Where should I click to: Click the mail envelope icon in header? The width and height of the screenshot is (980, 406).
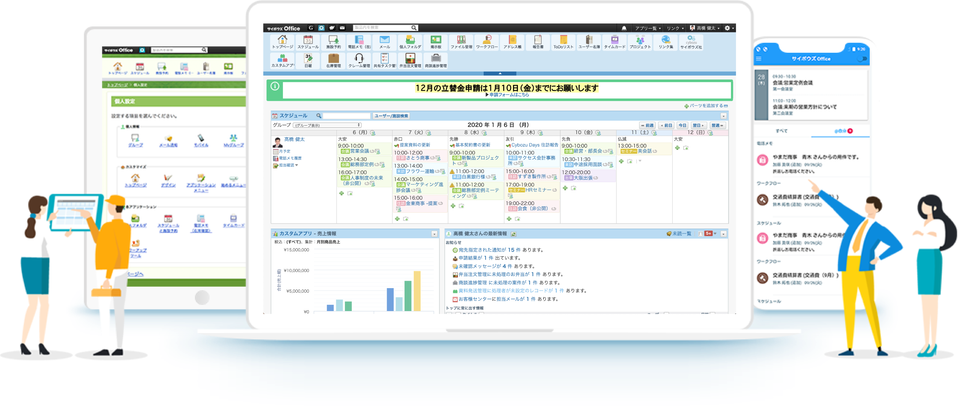342,28
